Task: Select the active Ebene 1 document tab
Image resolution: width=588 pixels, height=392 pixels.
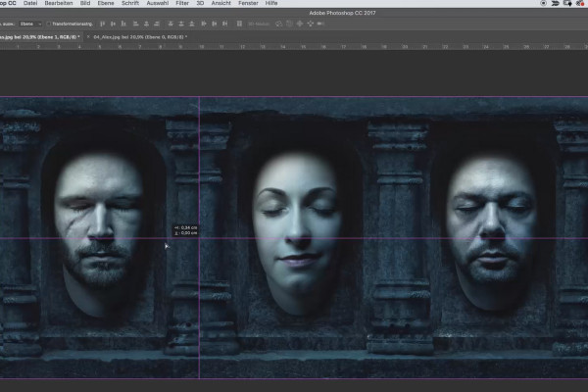Action: point(40,37)
